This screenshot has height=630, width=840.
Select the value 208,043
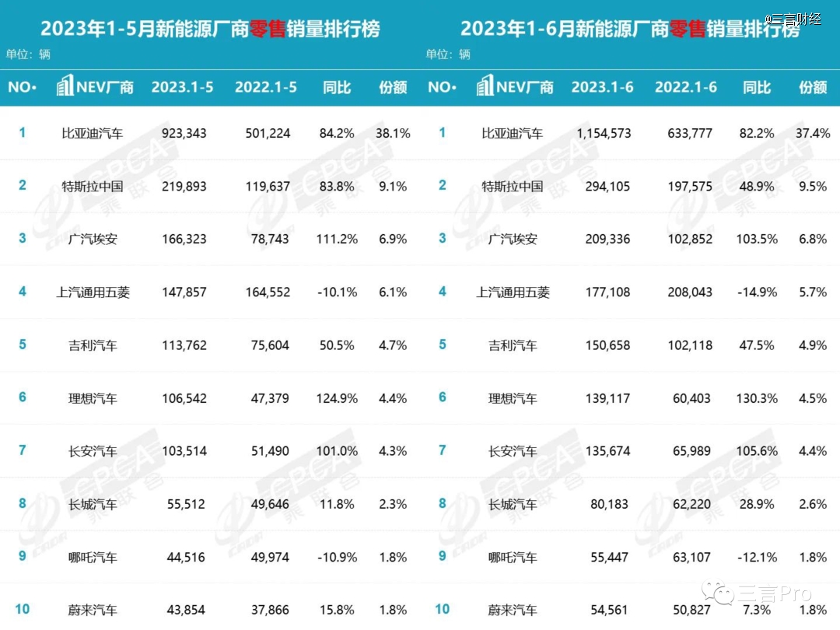(x=690, y=292)
